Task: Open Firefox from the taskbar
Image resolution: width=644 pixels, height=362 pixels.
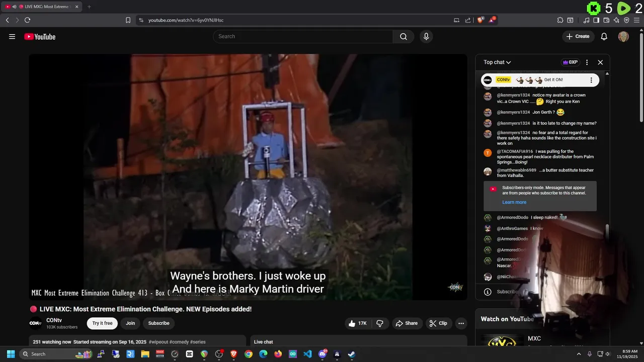Action: pyautogui.click(x=278, y=354)
